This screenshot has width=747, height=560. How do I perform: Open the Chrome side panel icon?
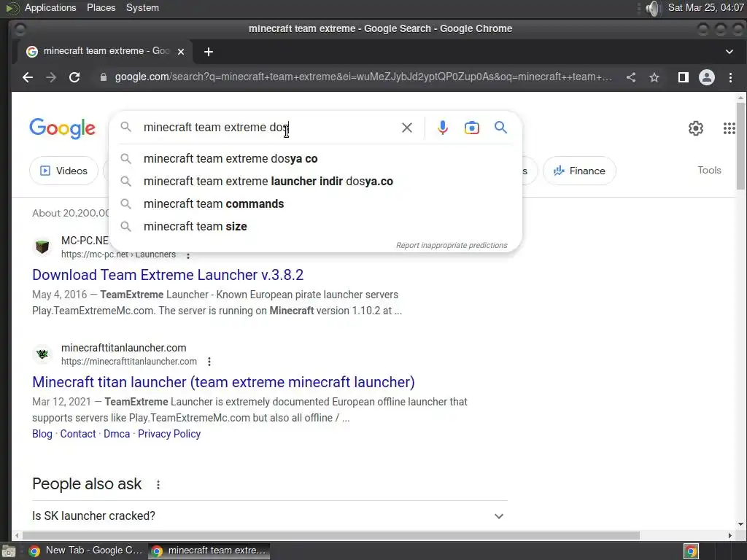(x=683, y=77)
